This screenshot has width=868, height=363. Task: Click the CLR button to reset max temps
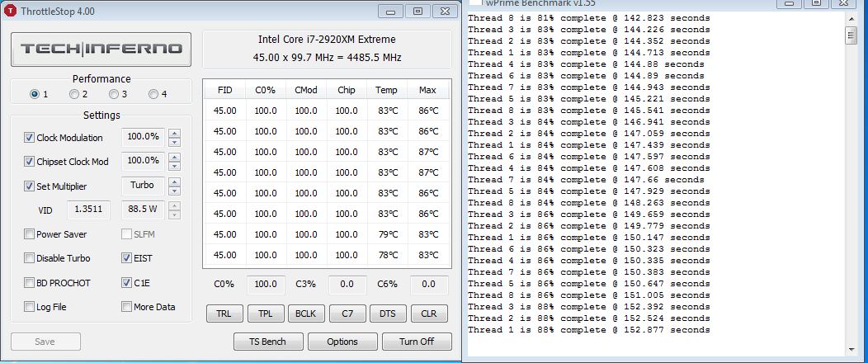429,313
